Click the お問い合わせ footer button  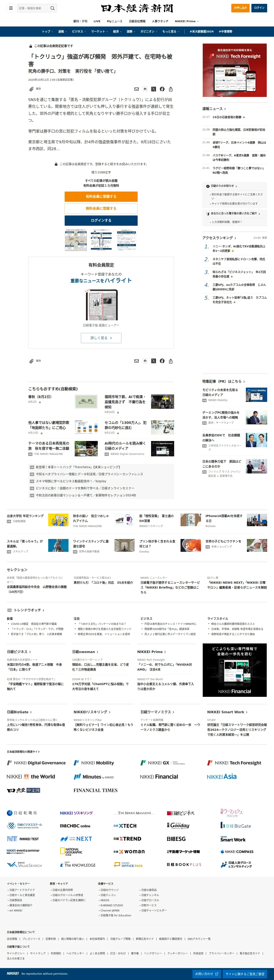(207, 974)
